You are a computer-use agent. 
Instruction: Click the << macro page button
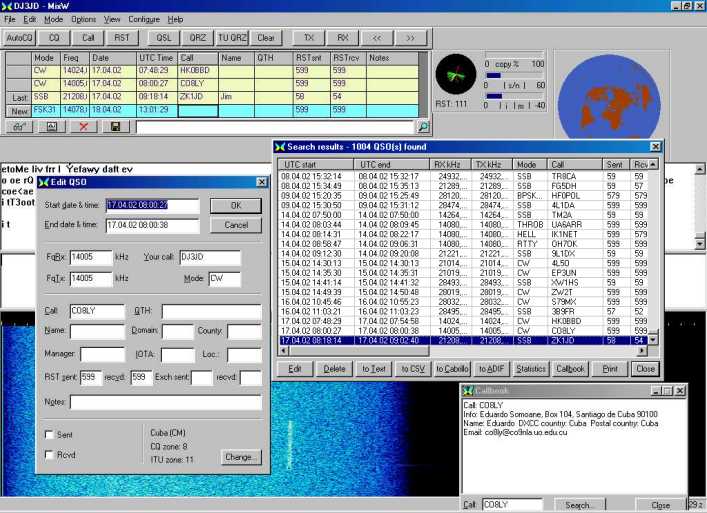(x=377, y=38)
